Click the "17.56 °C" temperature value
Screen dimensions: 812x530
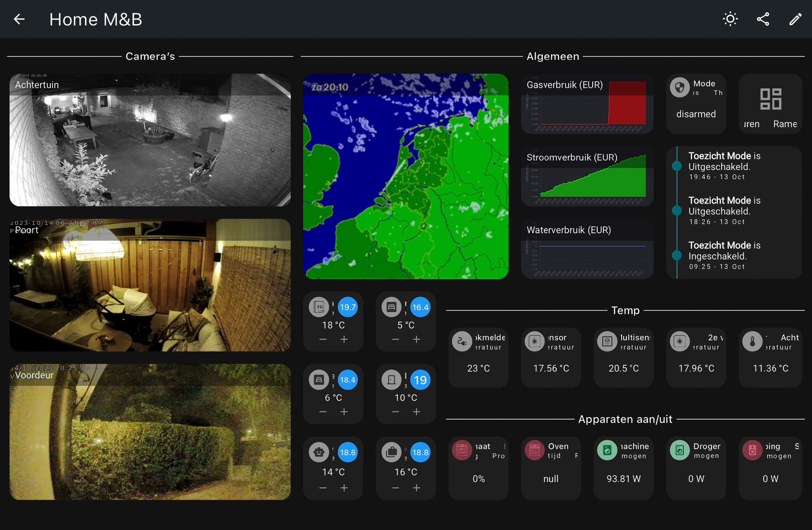pyautogui.click(x=551, y=368)
